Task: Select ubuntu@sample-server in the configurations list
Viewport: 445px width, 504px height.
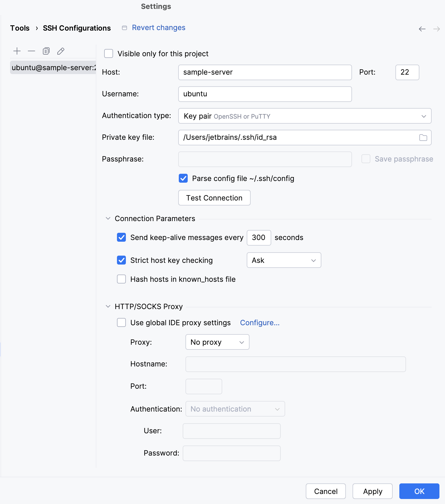Action: [x=53, y=68]
